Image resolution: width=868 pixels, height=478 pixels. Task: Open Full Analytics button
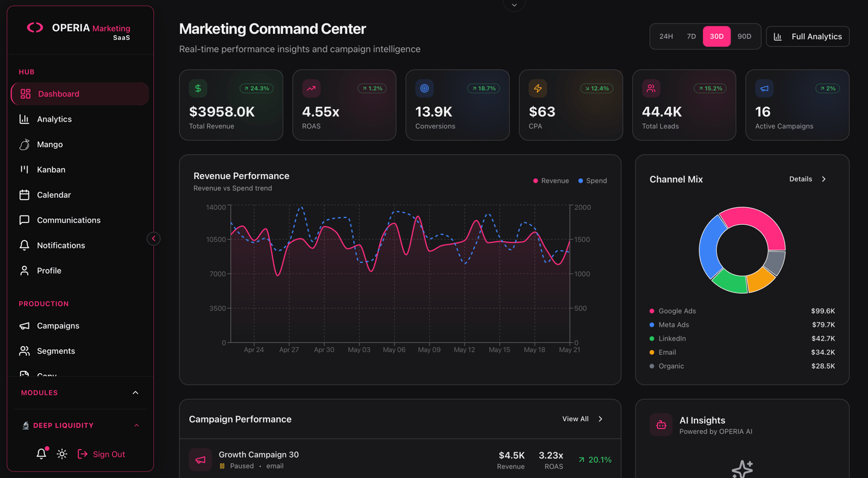808,36
